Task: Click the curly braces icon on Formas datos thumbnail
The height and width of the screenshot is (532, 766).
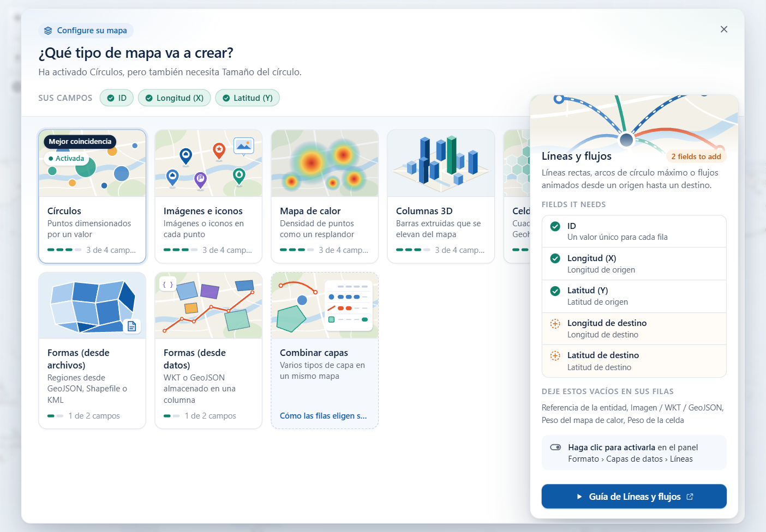Action: pos(167,284)
